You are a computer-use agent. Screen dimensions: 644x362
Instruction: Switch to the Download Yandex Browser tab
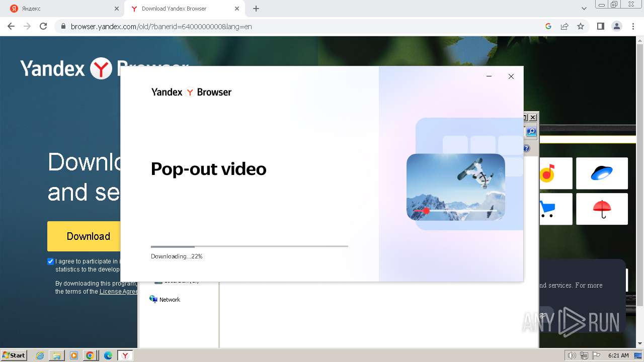point(184,9)
